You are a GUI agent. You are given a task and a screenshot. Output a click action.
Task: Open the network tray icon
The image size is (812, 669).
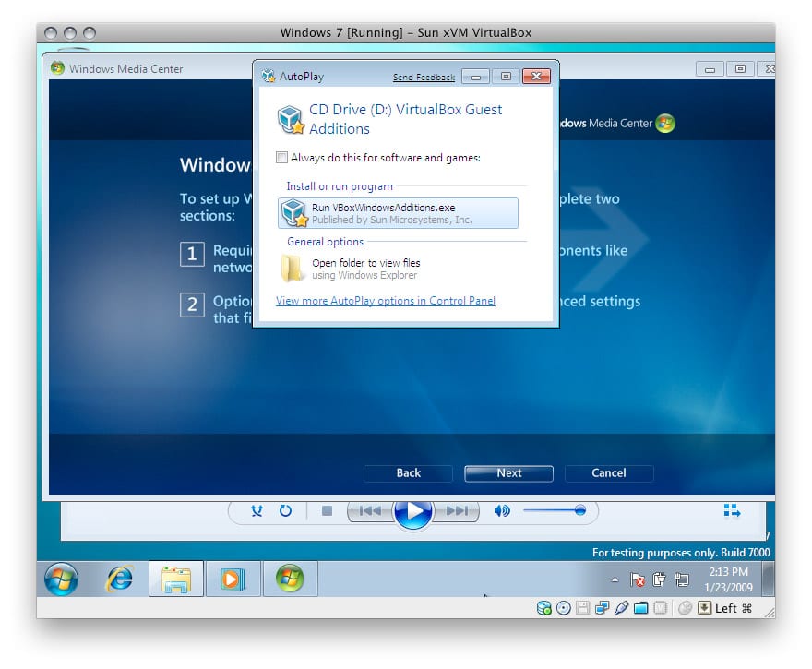coord(682,579)
